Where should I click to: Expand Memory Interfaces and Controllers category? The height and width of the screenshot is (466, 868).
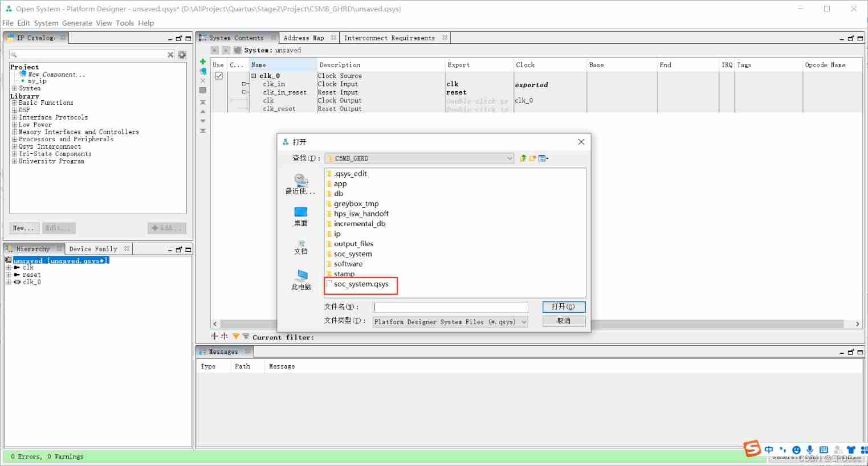(x=14, y=132)
